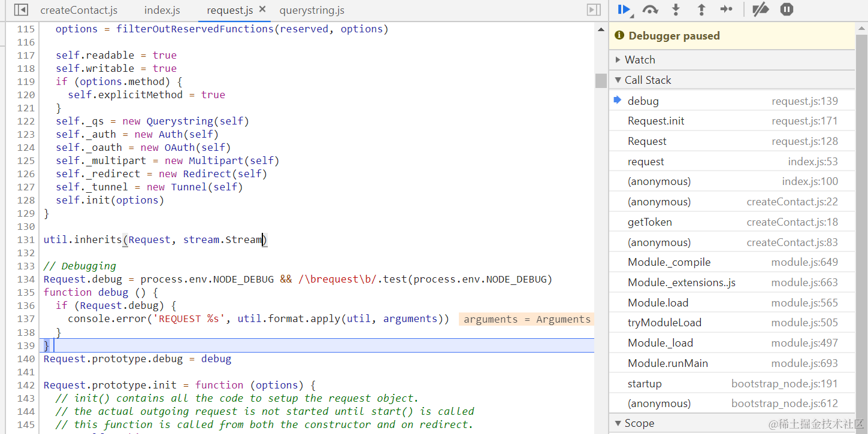868x434 pixels.
Task: Select the Module.runMain call frame
Action: point(732,363)
